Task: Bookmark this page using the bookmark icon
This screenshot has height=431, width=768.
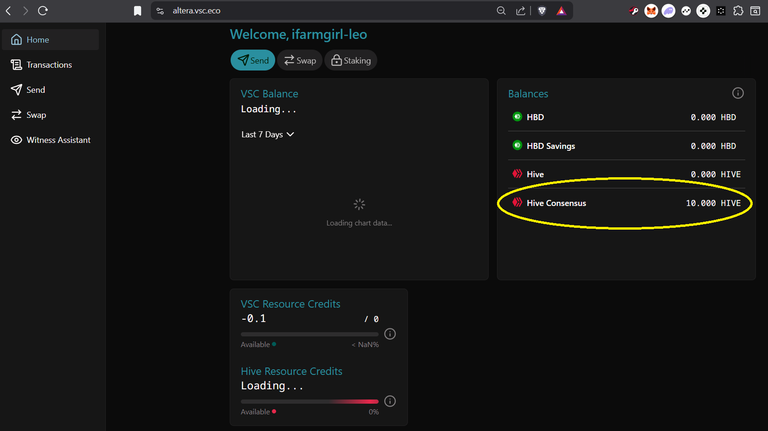Action: tap(138, 11)
